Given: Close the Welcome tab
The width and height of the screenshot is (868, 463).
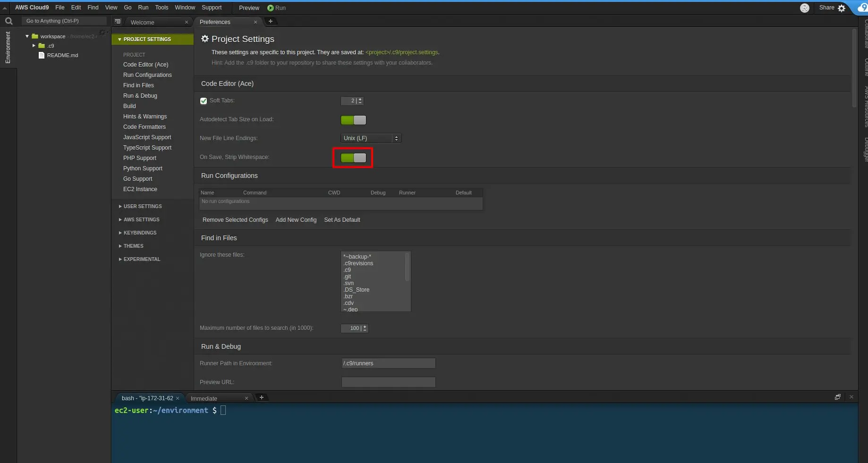Looking at the screenshot, I should pos(187,22).
